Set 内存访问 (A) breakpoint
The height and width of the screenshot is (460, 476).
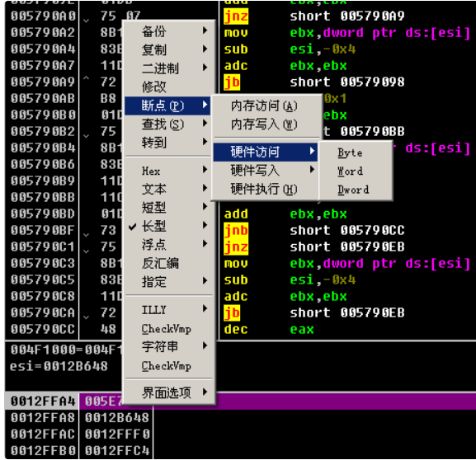click(x=266, y=106)
